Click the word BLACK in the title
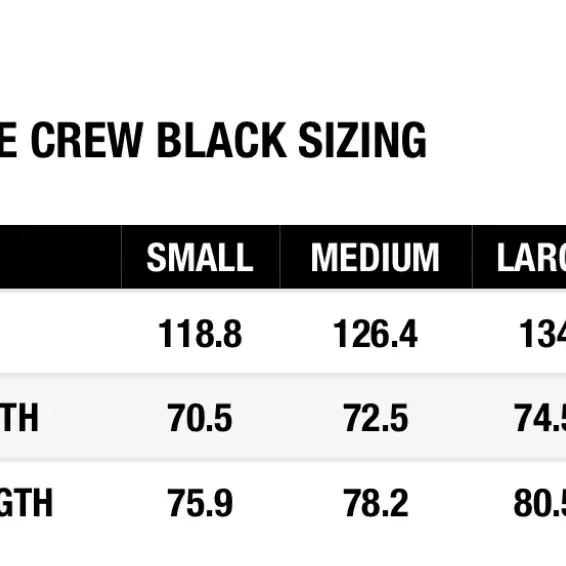The width and height of the screenshot is (566, 566). 221,140
